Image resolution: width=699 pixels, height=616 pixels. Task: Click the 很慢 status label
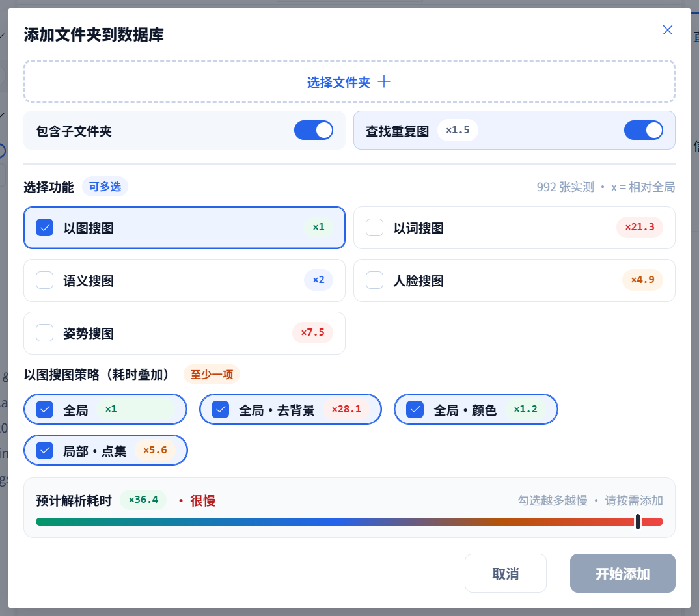[203, 501]
